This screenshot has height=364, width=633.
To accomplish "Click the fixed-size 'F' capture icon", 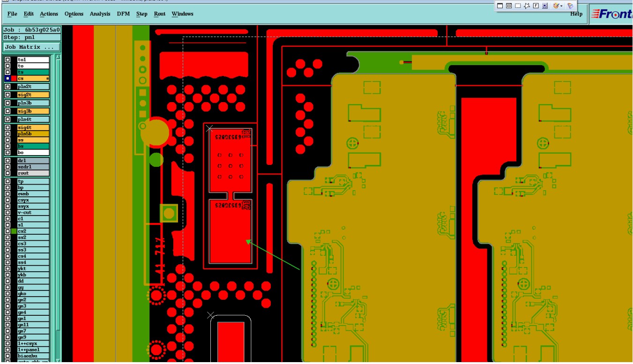I will 536,6.
